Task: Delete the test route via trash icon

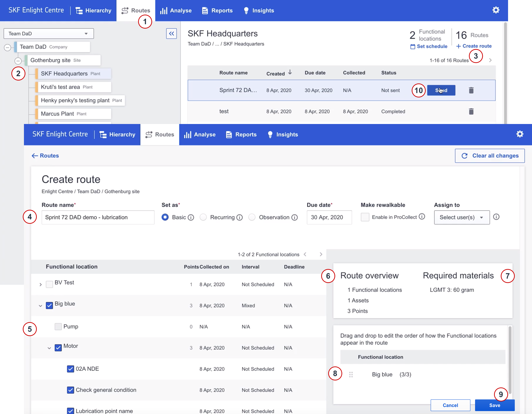Action: coord(471,111)
